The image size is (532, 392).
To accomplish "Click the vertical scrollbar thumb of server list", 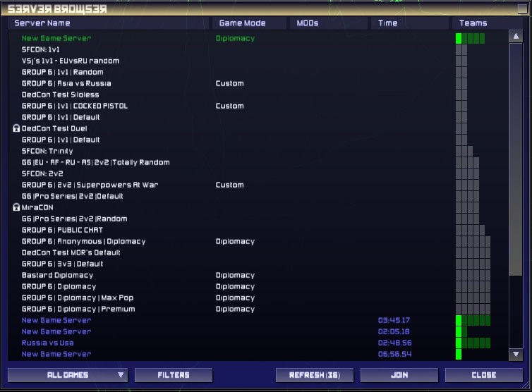I will click(516, 159).
